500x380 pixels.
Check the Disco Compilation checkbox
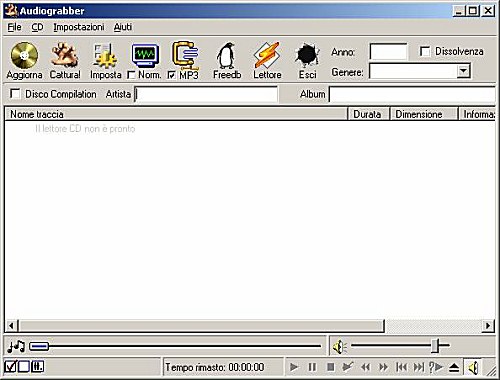[15, 94]
